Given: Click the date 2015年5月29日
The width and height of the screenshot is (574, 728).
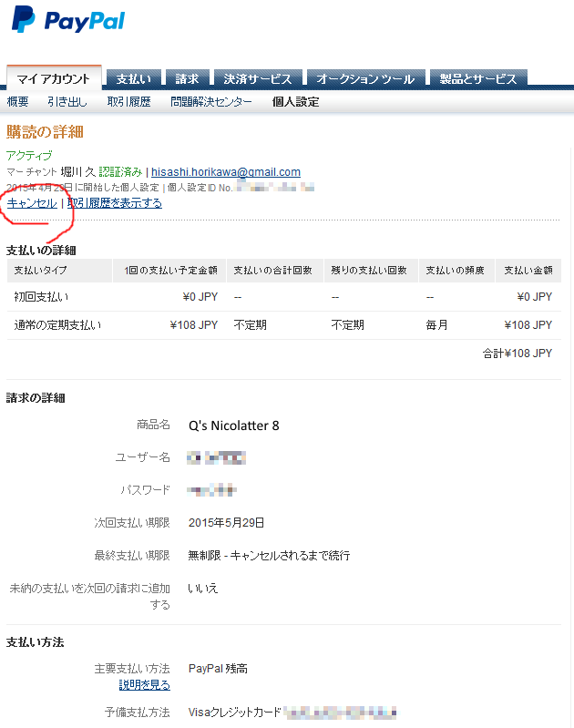Looking at the screenshot, I should tap(227, 523).
